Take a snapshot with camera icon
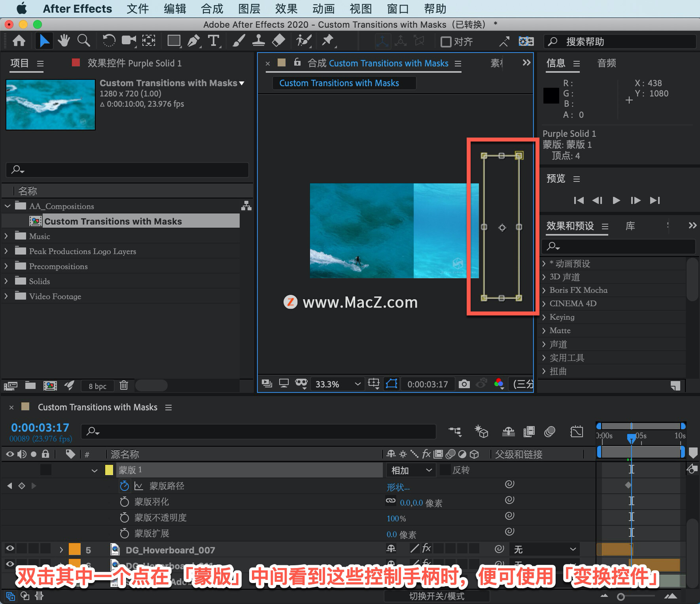The height and width of the screenshot is (604, 700). (x=464, y=384)
